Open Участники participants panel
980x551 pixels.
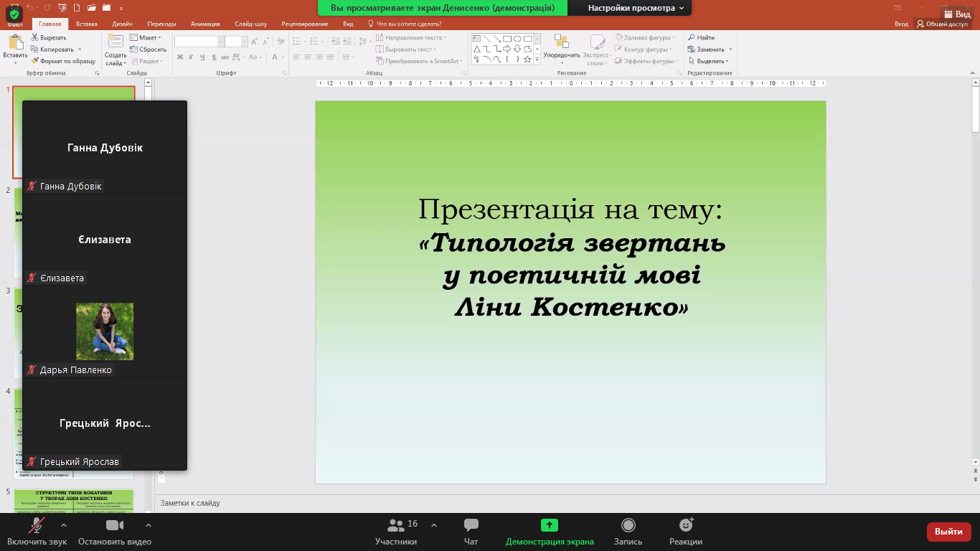(x=396, y=532)
